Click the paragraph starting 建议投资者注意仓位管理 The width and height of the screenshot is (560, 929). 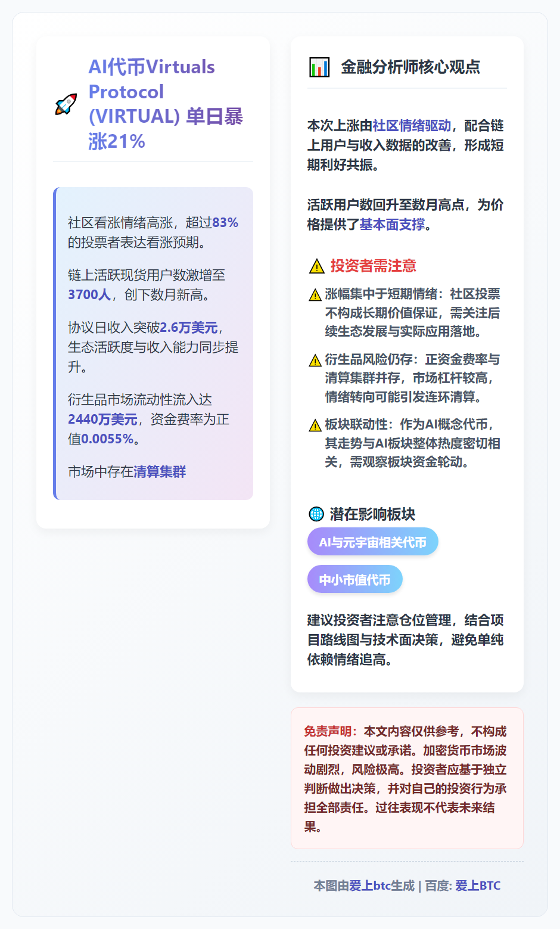pyautogui.click(x=406, y=640)
